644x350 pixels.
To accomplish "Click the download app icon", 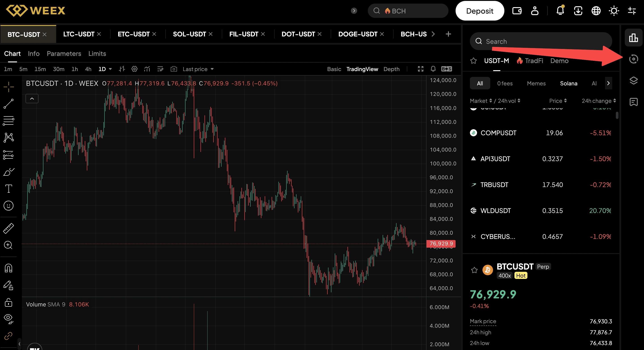I will tap(578, 11).
